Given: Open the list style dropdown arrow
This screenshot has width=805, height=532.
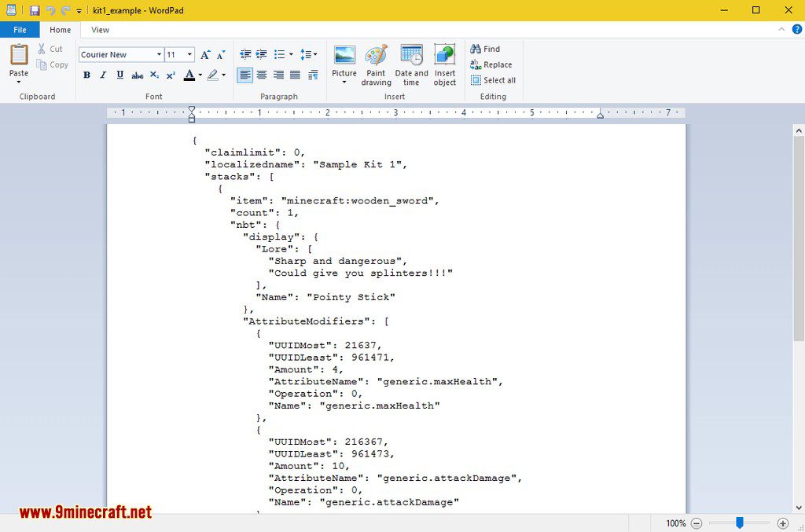Looking at the screenshot, I should point(291,54).
